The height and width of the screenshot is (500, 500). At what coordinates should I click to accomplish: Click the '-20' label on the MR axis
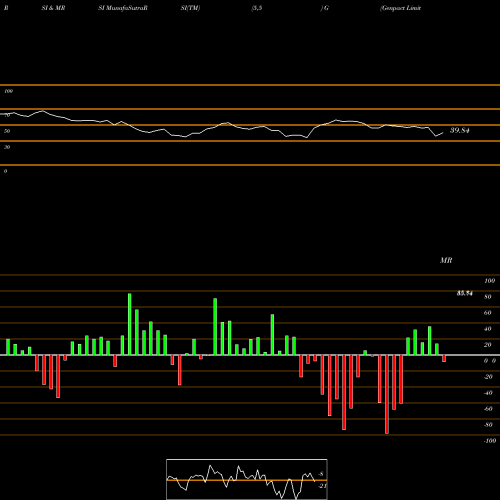[x=488, y=377]
